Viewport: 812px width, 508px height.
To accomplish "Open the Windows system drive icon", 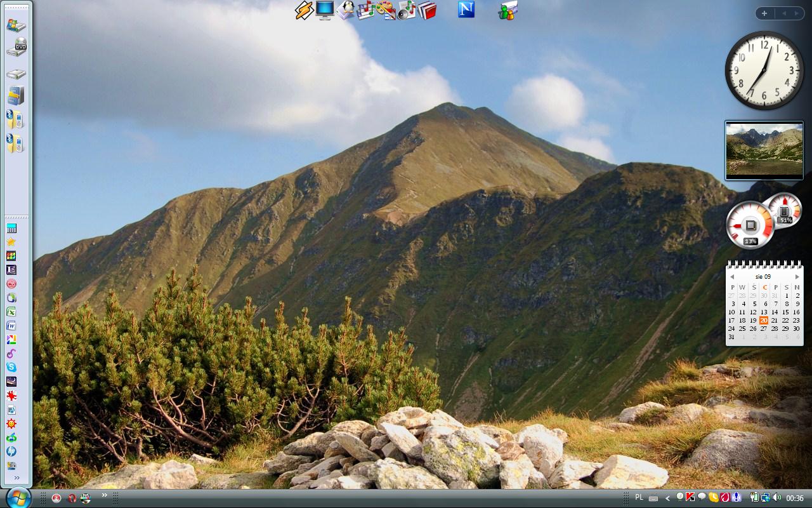I will tap(16, 25).
